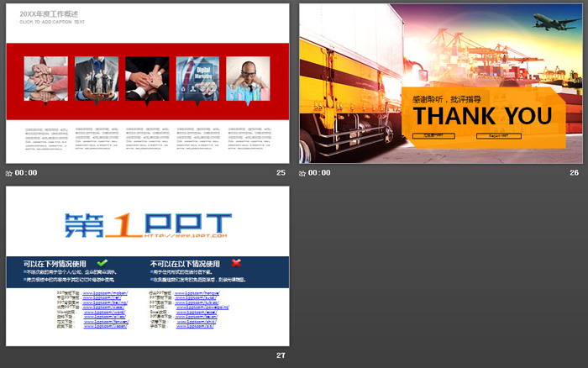The height and width of the screenshot is (368, 588).
Task: Click the left small button below THANK YOU
Action: (x=433, y=134)
